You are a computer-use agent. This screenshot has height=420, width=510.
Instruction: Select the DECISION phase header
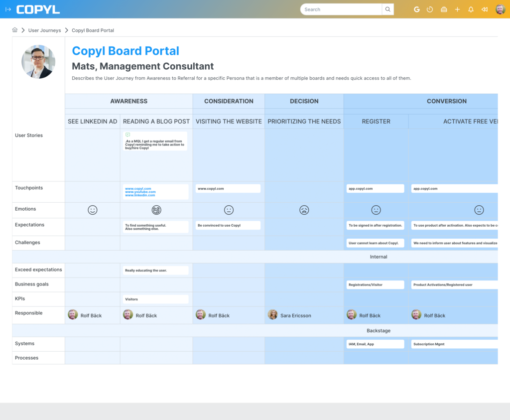pyautogui.click(x=304, y=101)
